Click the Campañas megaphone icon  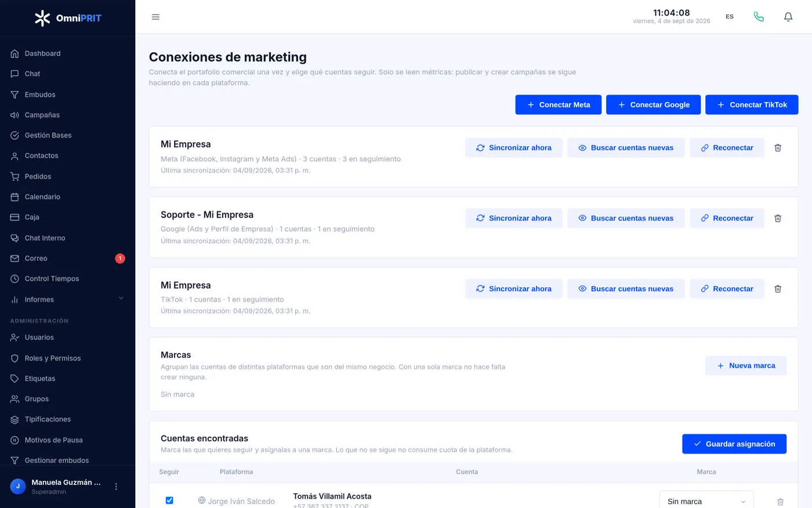pos(14,115)
